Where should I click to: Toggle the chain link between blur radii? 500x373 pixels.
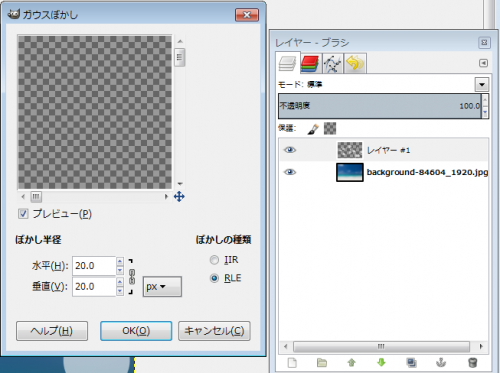[132, 276]
